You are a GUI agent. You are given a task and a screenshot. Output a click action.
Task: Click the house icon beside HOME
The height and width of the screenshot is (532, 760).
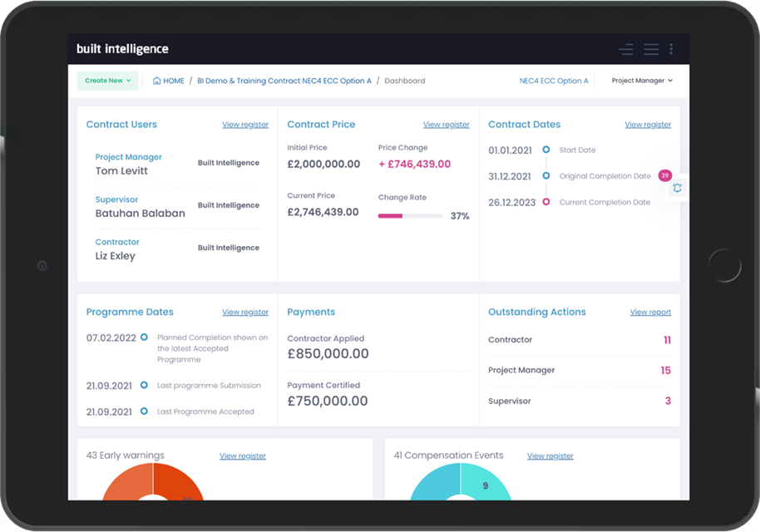[x=156, y=81]
